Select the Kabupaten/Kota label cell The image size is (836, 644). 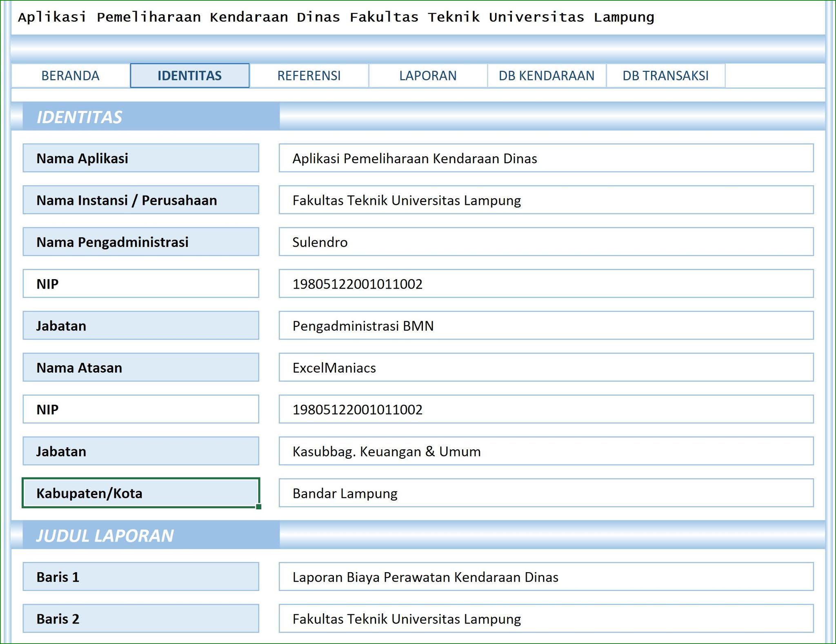(140, 493)
